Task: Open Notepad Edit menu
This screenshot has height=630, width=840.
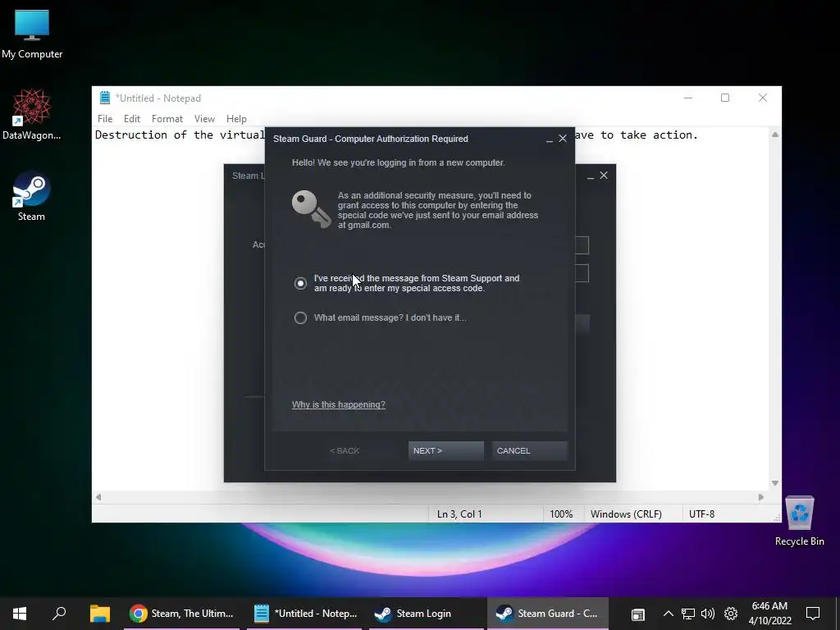Action: [132, 119]
